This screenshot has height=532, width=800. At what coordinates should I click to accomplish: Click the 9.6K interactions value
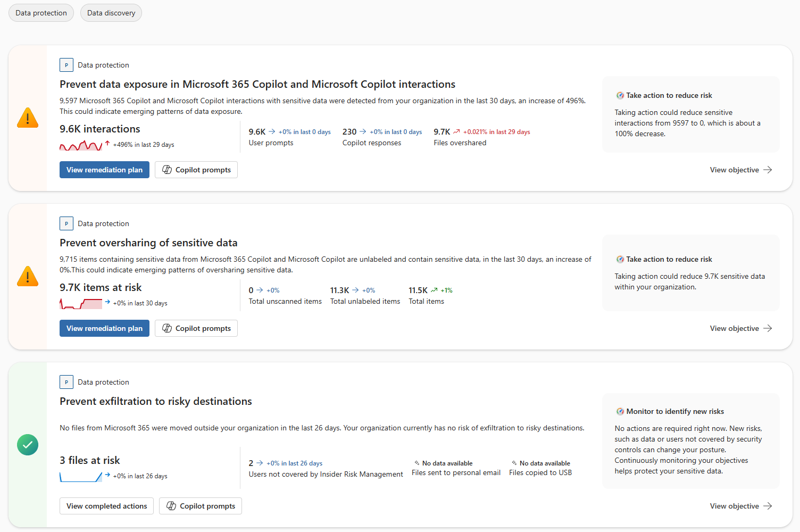coord(100,129)
